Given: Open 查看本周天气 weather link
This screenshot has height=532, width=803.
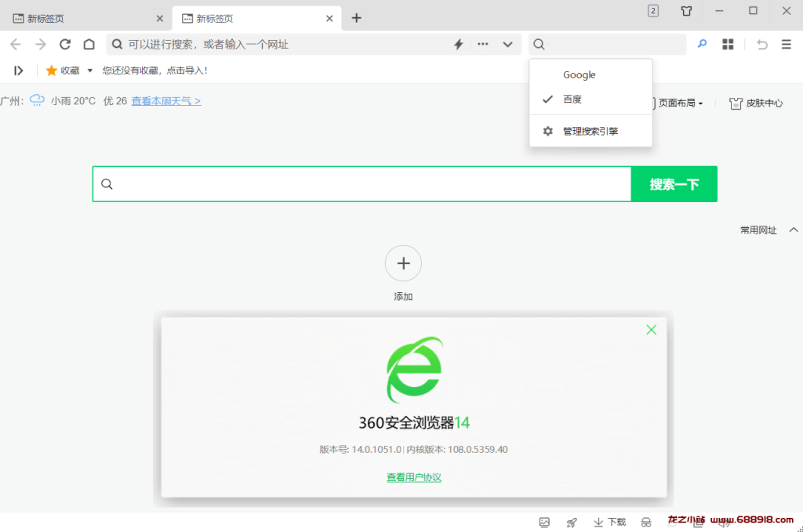Looking at the screenshot, I should 166,101.
